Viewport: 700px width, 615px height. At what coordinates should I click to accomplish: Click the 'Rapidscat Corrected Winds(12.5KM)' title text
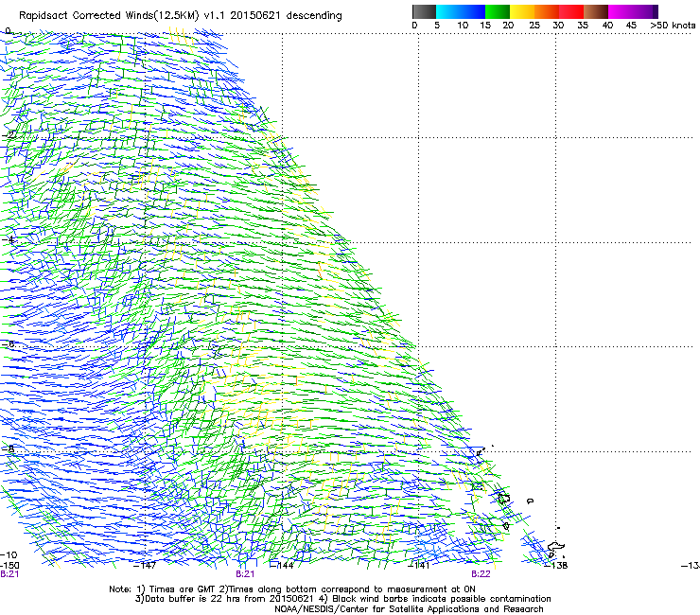tap(109, 16)
